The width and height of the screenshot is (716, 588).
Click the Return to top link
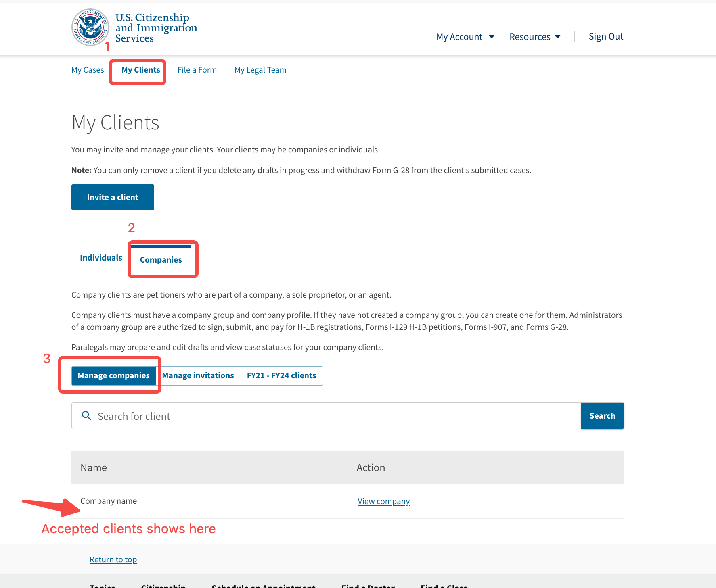[113, 559]
